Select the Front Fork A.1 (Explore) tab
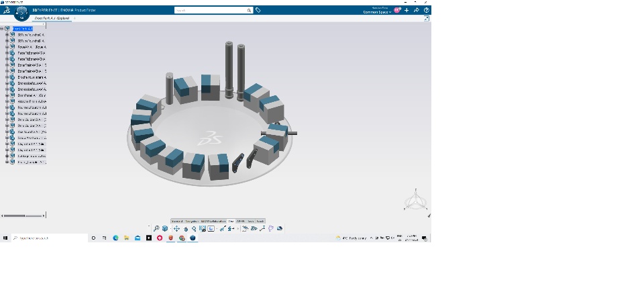Screen dimensions: 644x290 pyautogui.click(x=52, y=19)
